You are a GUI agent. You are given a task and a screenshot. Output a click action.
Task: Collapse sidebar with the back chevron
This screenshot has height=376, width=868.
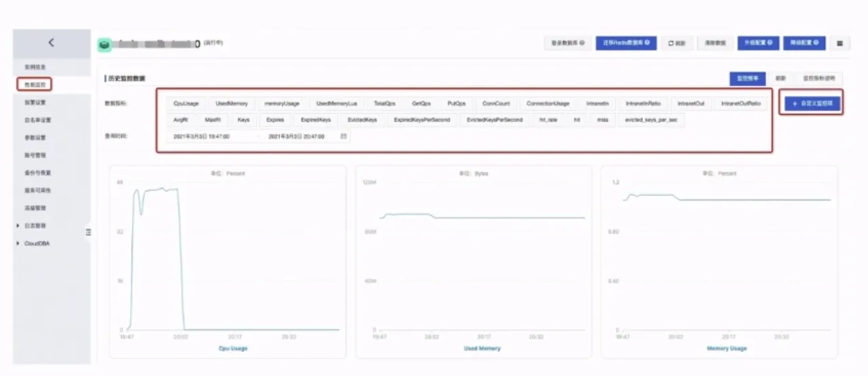(x=51, y=42)
